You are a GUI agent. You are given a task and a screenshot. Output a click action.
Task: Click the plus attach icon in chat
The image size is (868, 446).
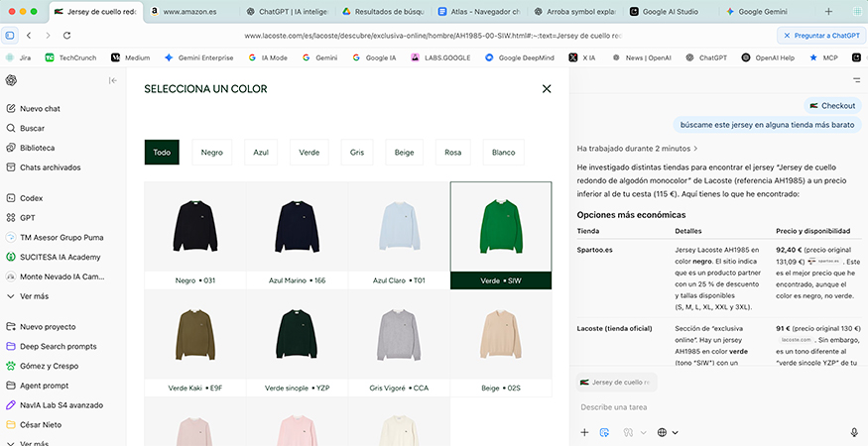pyautogui.click(x=584, y=432)
